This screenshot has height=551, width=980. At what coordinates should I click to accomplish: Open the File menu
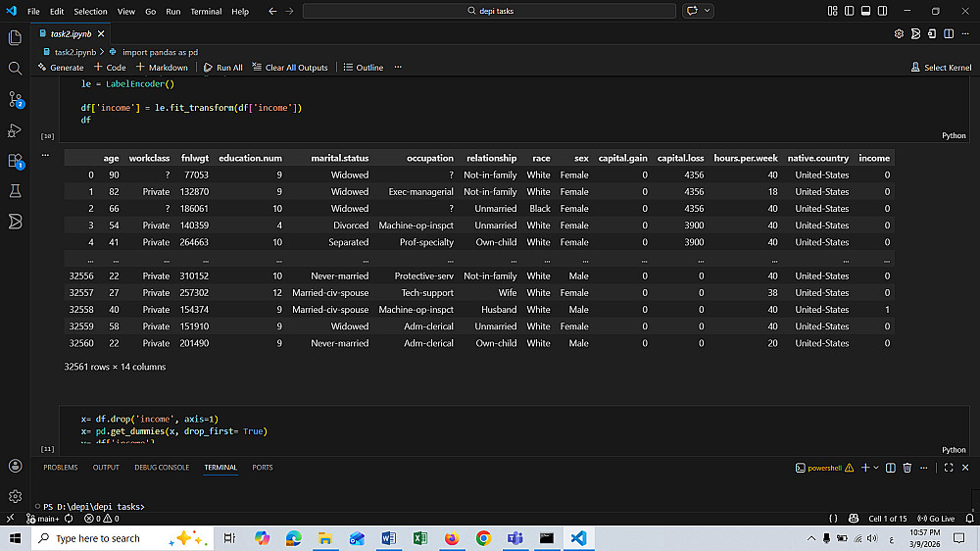(x=33, y=11)
